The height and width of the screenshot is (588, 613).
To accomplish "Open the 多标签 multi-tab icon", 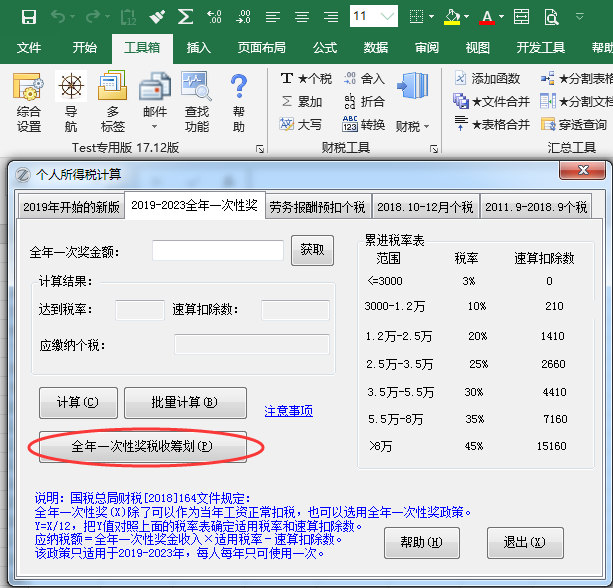I will coord(112,102).
